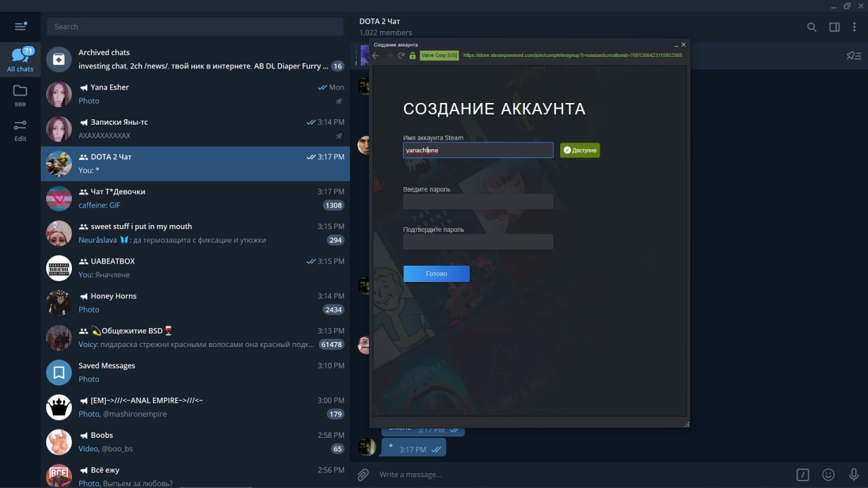
Task: Open the Yana Esher channel
Action: pos(195,94)
